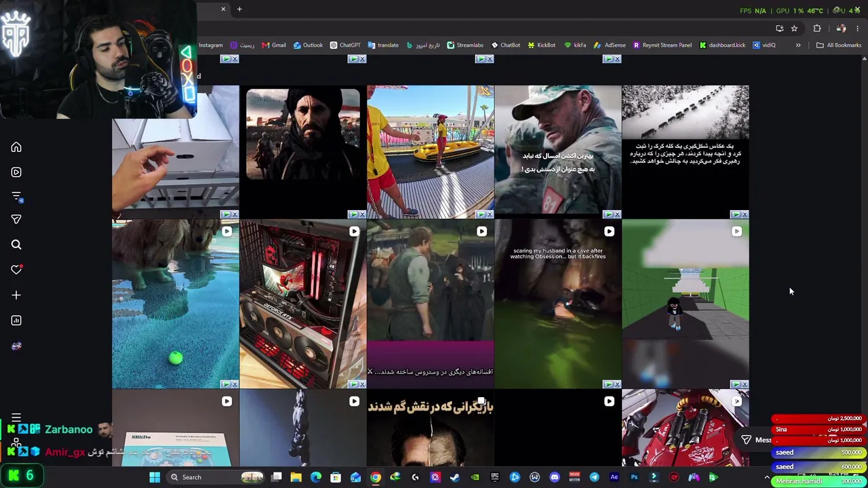Open the 8BitDo controller reel
The image size is (868, 488).
point(176,428)
